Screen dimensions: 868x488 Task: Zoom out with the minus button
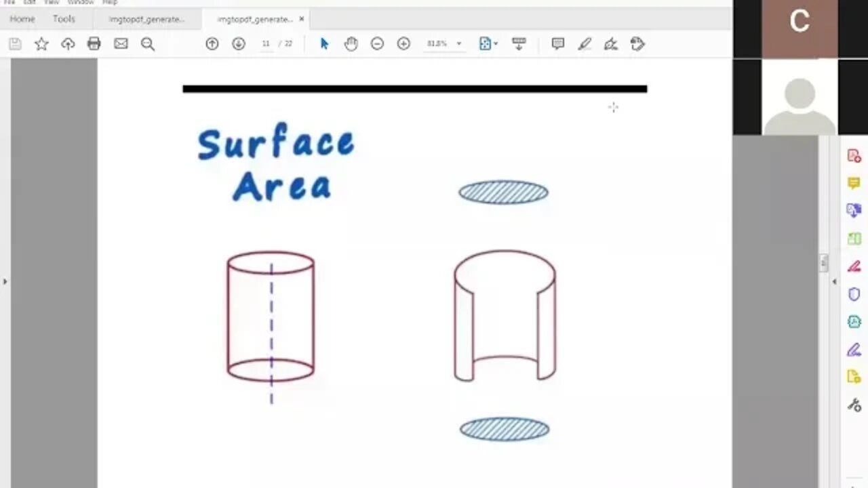coord(377,44)
